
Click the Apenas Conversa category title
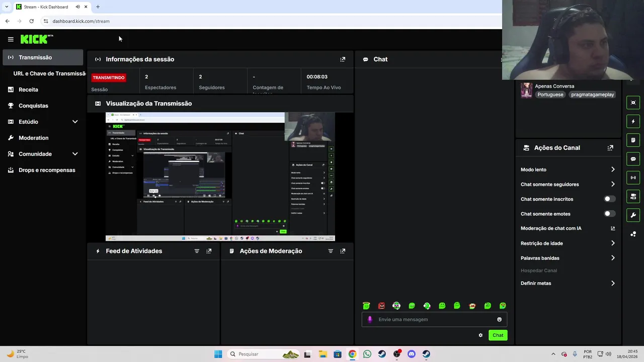pos(554,86)
